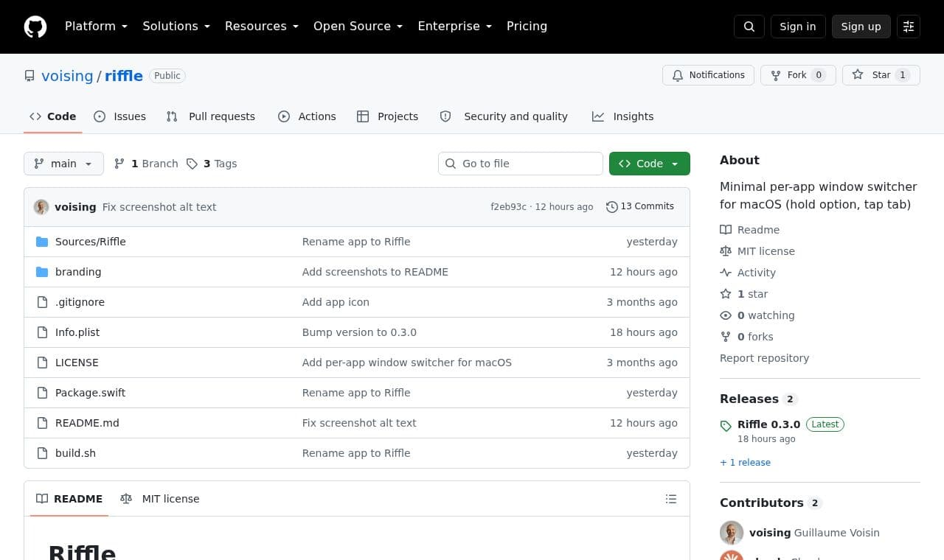Viewport: 944px width, 560px height.
Task: Expand the Resources menu
Action: pyautogui.click(x=262, y=27)
